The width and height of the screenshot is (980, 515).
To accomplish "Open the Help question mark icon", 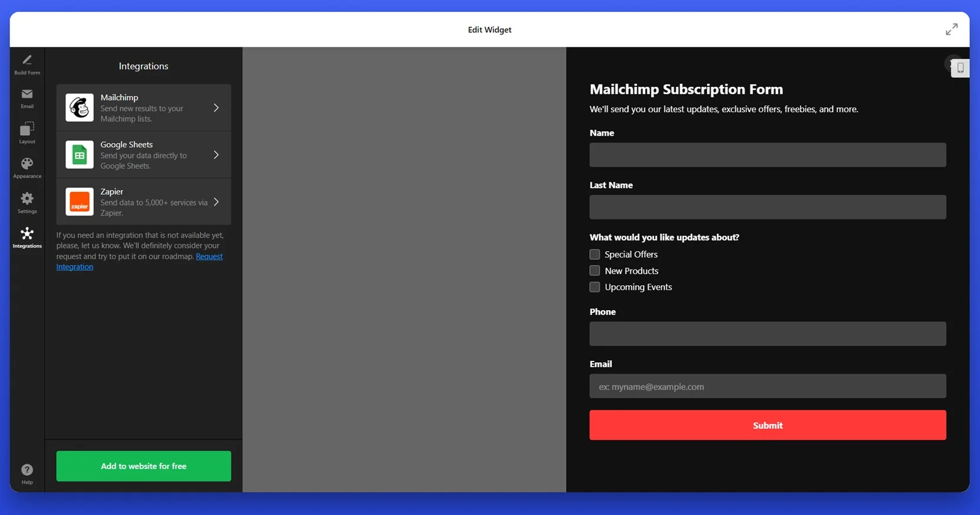I will point(27,470).
